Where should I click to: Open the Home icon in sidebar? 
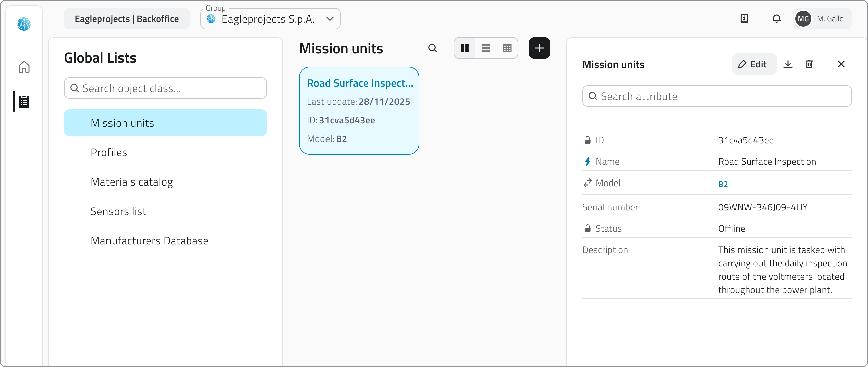tap(24, 67)
